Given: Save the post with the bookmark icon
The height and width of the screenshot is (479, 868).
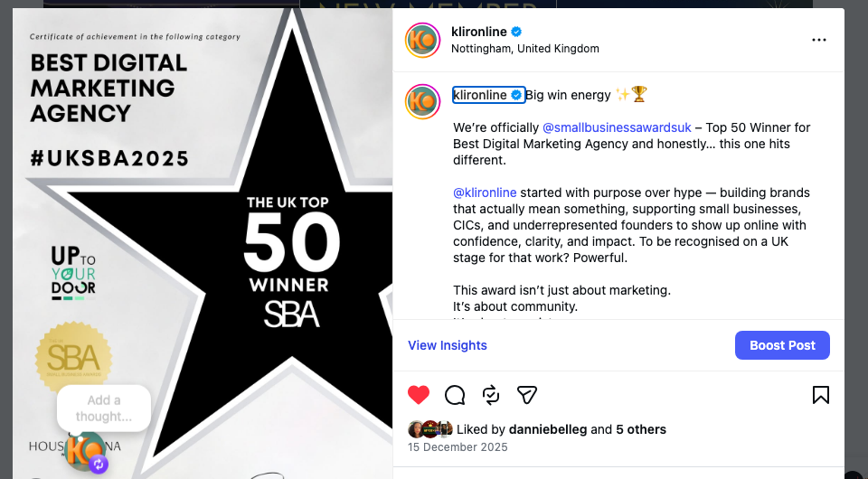Looking at the screenshot, I should click(820, 395).
